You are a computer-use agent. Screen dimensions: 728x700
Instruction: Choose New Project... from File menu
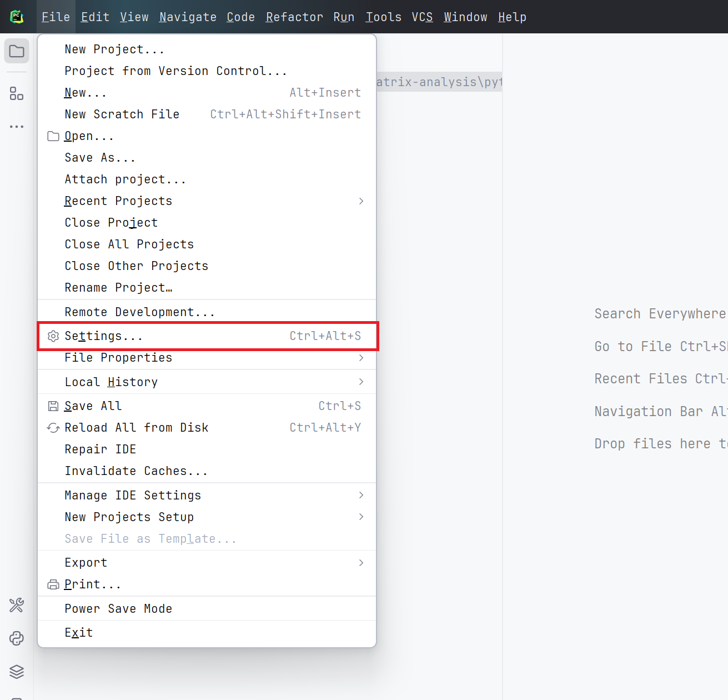[207, 49]
